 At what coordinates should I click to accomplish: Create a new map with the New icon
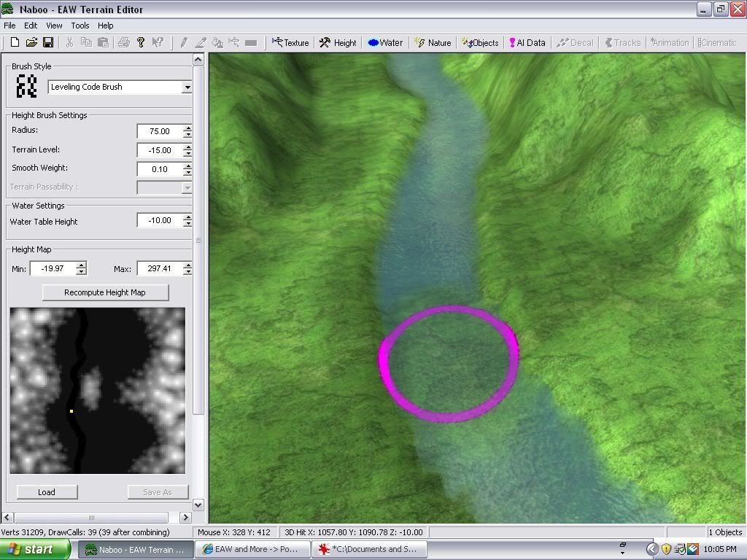15,42
